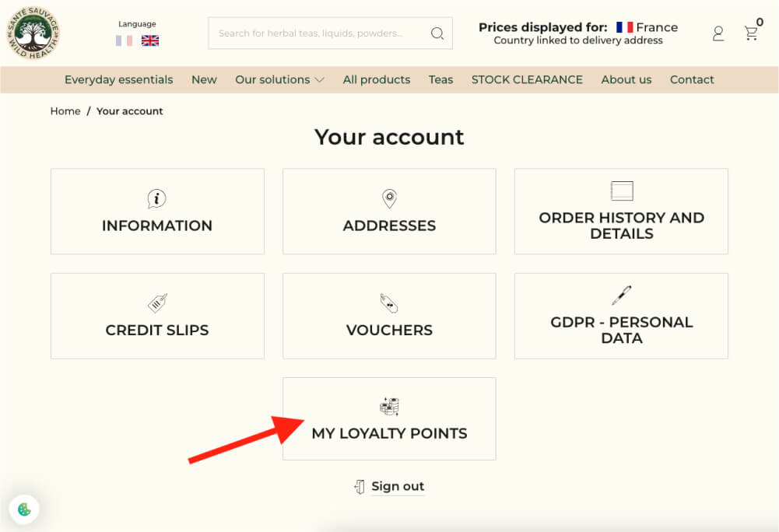Click the Information speech bubble icon

tap(157, 198)
